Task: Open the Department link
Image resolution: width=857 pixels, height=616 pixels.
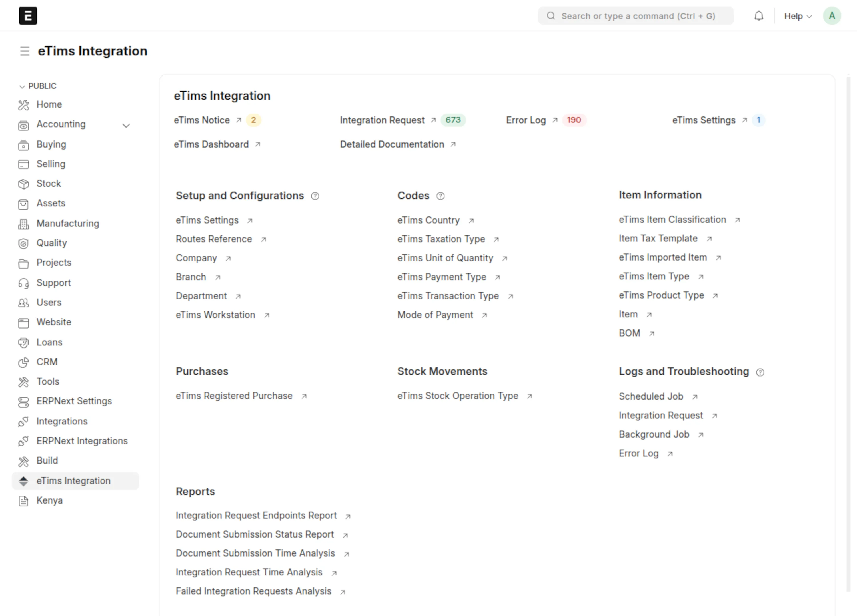Action: click(x=201, y=296)
